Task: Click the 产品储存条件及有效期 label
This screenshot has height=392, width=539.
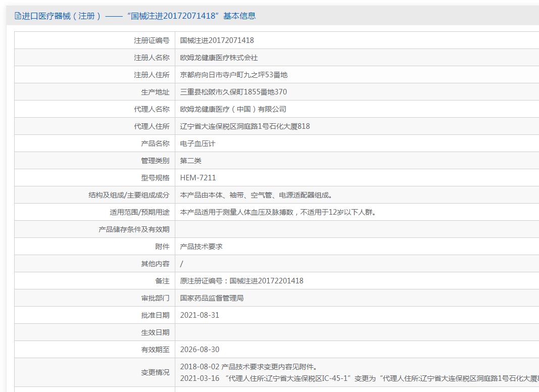Action: [x=134, y=230]
